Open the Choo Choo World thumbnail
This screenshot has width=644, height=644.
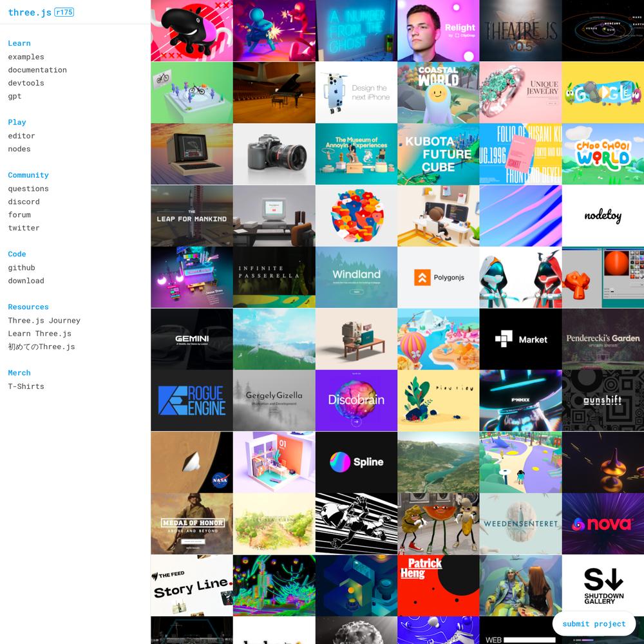tap(603, 154)
